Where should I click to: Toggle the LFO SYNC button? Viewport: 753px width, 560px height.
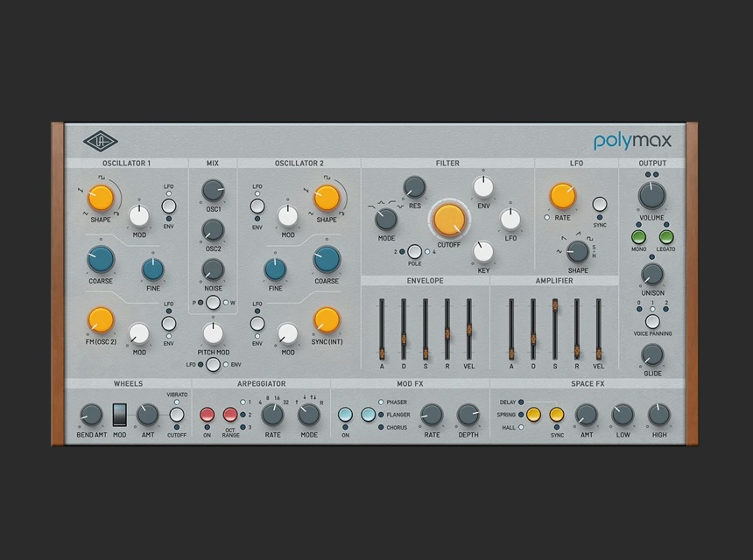599,205
